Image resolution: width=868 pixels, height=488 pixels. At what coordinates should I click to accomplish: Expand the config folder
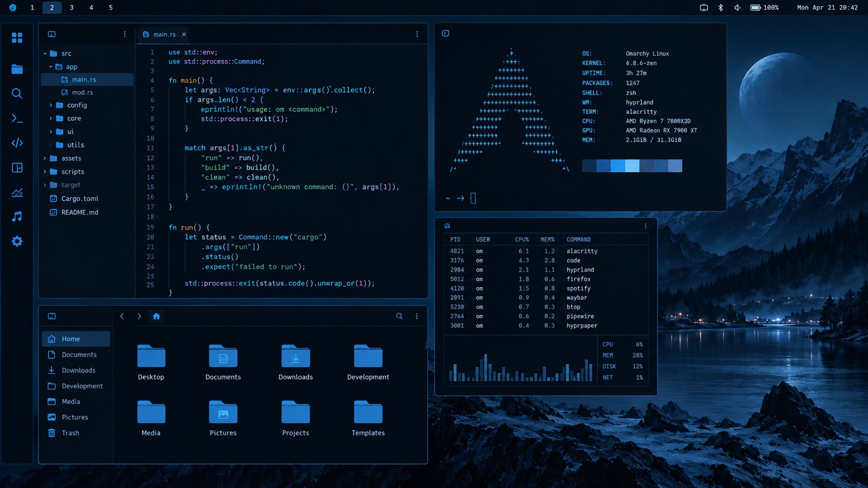click(x=51, y=105)
